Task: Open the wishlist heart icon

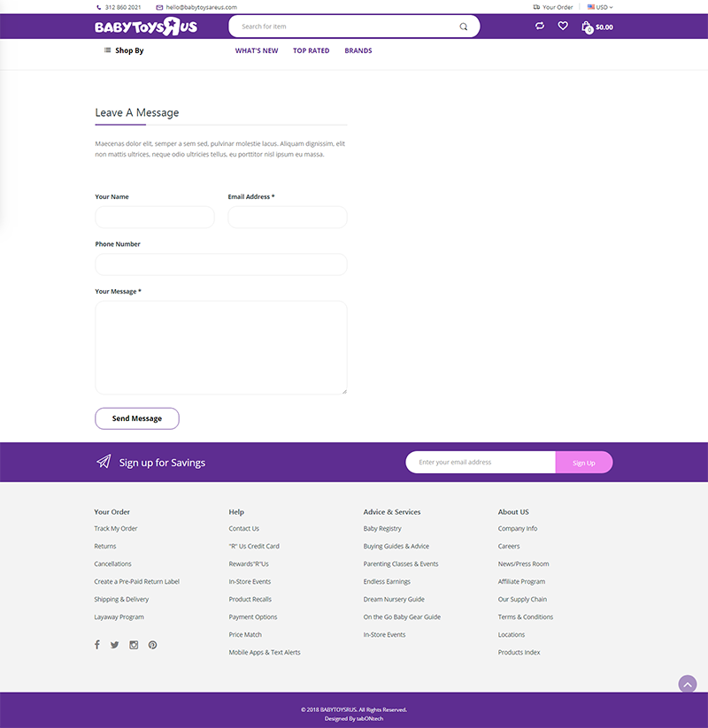Action: [563, 27]
